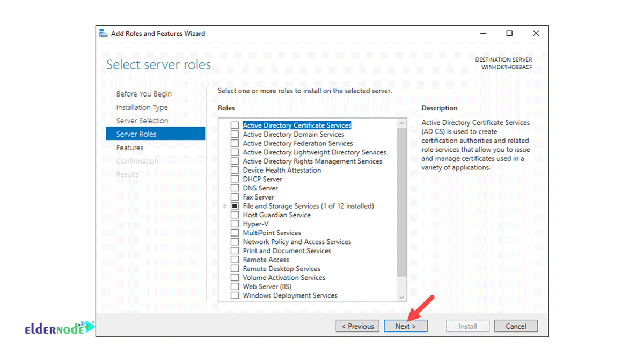Check the Web Server (IIS) checkbox
This screenshot has width=644, height=362.
pos(235,286)
